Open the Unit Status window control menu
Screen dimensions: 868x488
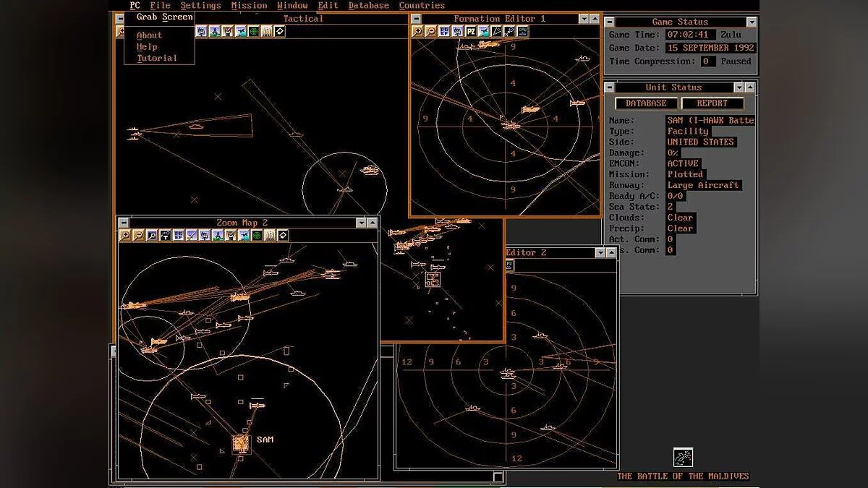[610, 87]
